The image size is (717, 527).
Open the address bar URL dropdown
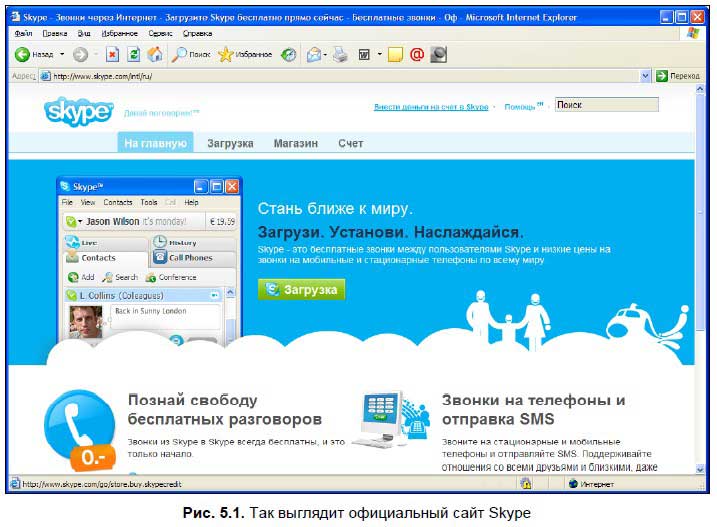[x=645, y=76]
